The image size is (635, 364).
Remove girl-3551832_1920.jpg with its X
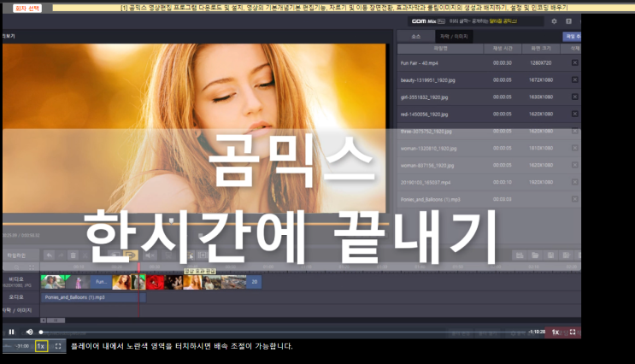(574, 97)
